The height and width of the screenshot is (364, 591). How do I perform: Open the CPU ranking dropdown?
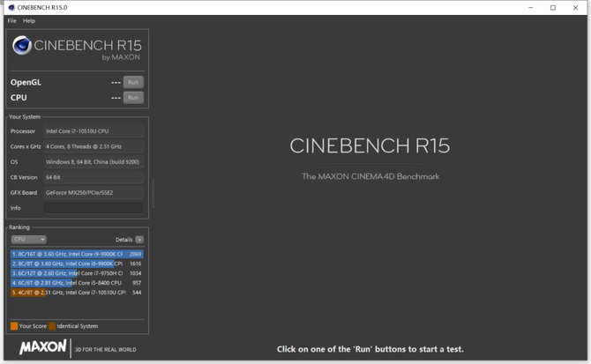[28, 240]
